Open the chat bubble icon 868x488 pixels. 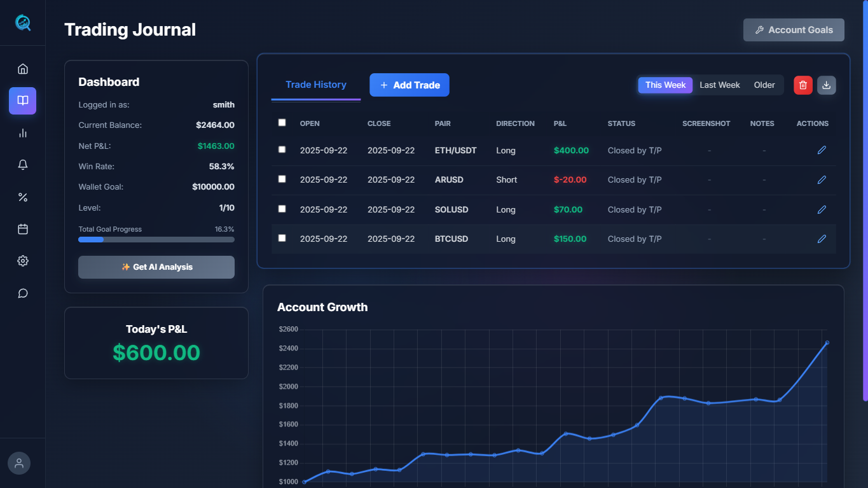(23, 293)
